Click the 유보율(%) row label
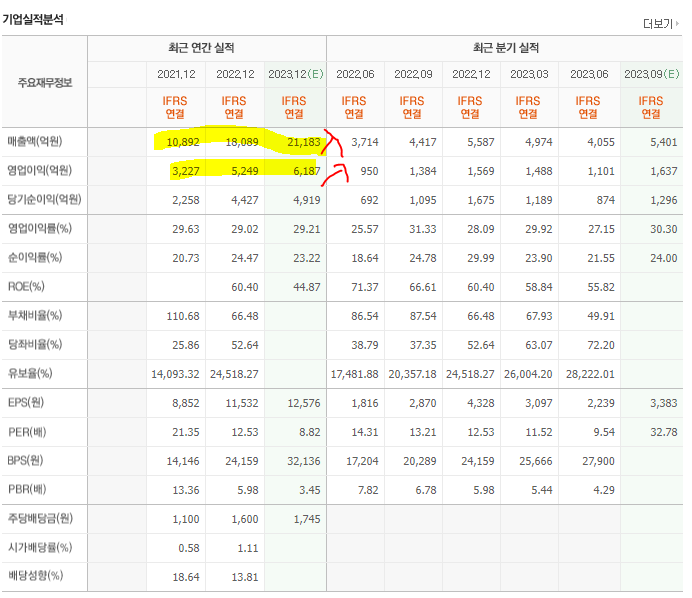The image size is (692, 598). (30, 374)
